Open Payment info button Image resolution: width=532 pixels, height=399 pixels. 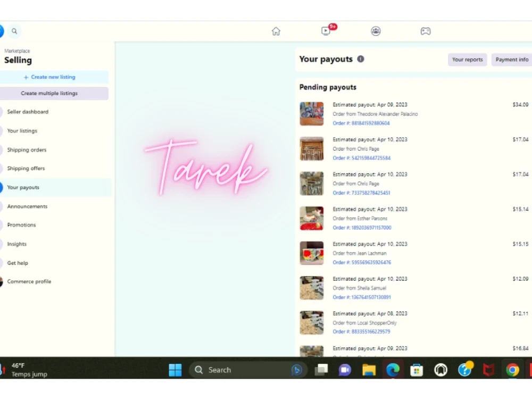[512, 60]
